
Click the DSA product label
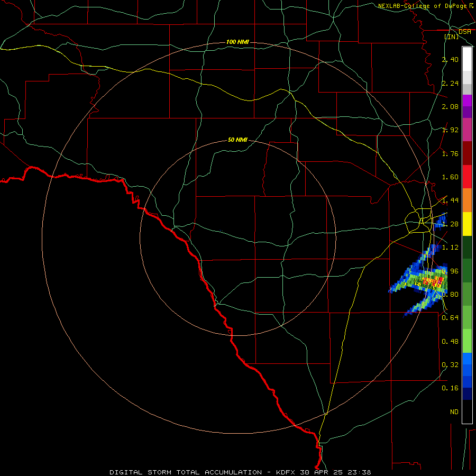click(464, 32)
